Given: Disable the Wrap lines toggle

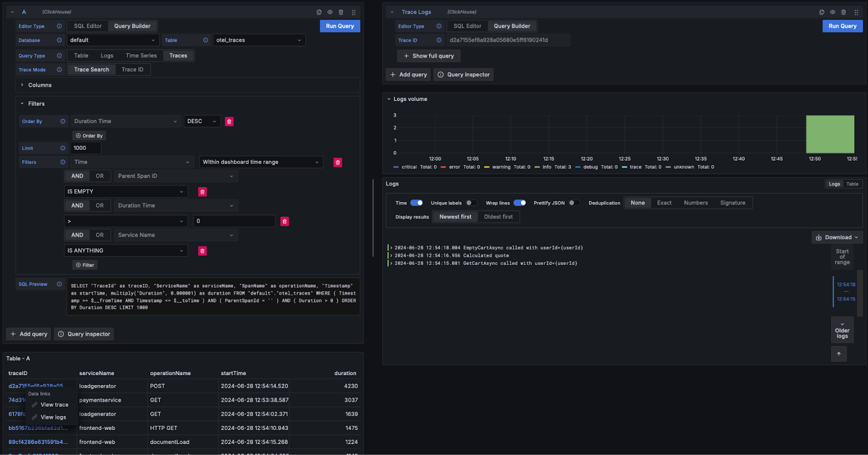Looking at the screenshot, I should click(519, 203).
